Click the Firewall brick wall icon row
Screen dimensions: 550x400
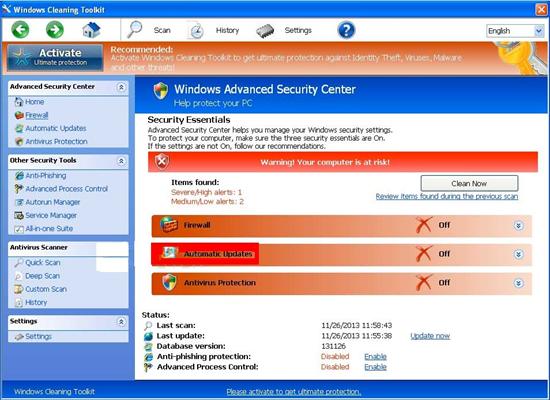coord(342,225)
